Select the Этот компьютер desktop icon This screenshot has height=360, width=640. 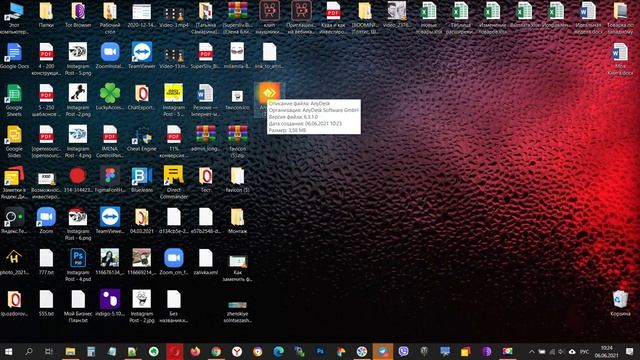(14, 11)
